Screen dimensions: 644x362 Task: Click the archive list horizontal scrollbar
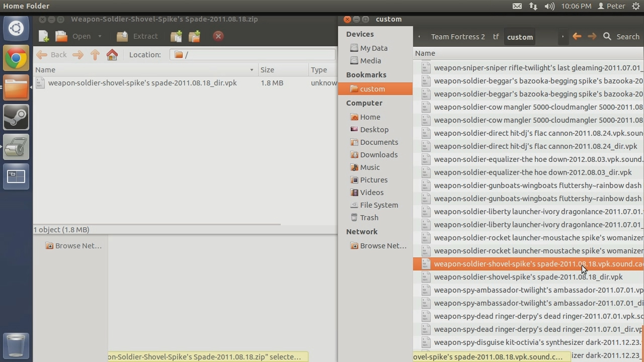tap(157, 224)
